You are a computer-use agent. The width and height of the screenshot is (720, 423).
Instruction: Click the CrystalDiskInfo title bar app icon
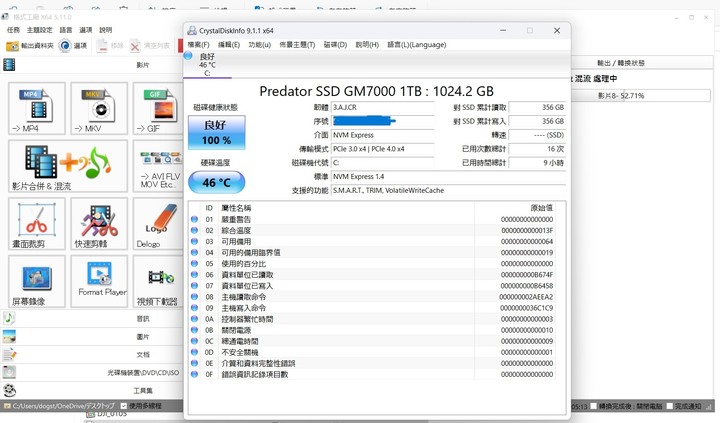[x=191, y=30]
